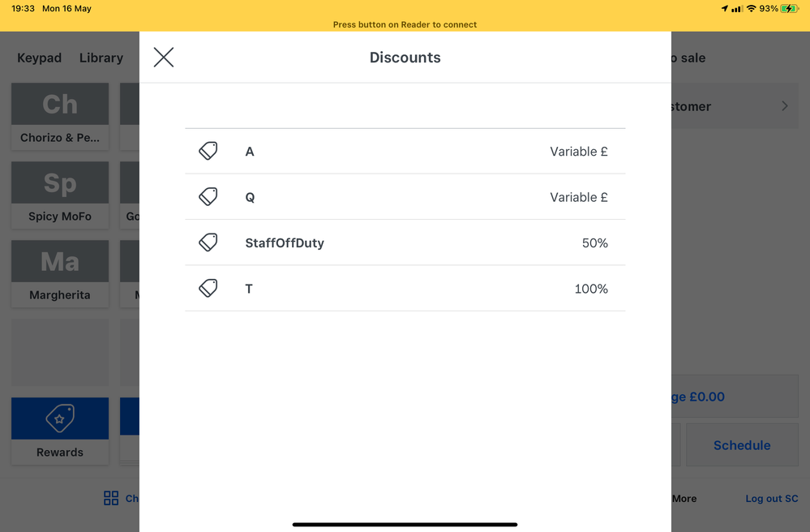Screen dimensions: 810x532
Task: Tap the tag icon beside discount T
Action: tap(208, 289)
